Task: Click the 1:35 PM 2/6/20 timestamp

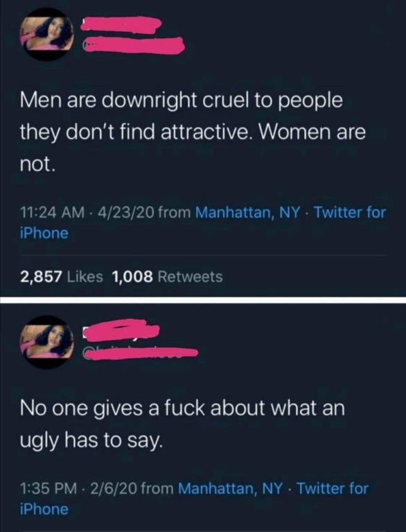Action: (x=78, y=488)
